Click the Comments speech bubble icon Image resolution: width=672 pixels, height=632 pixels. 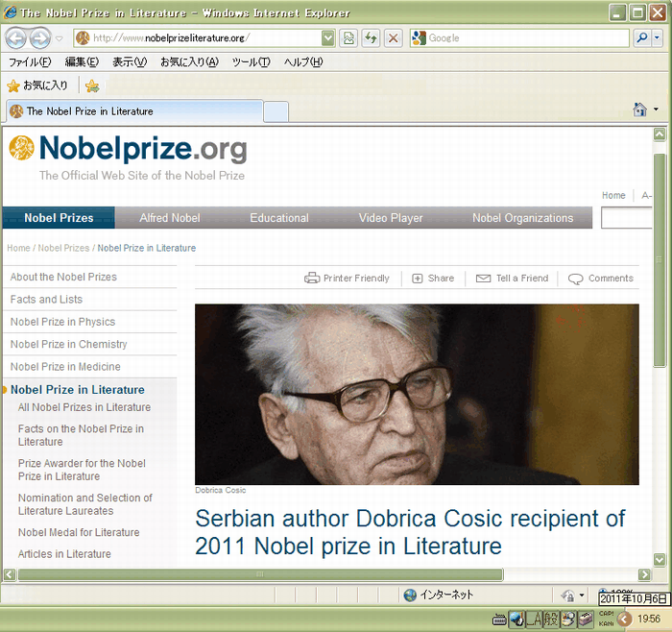coord(575,279)
